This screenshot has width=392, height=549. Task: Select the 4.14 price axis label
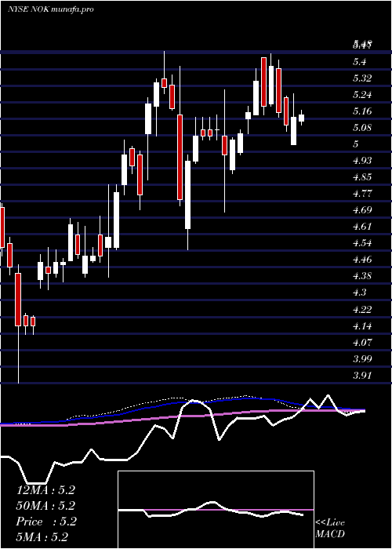tap(362, 326)
